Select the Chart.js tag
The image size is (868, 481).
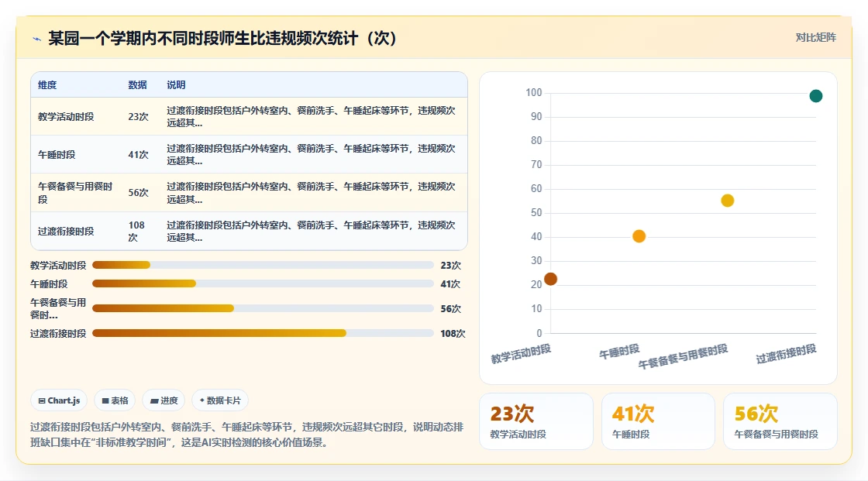(59, 400)
